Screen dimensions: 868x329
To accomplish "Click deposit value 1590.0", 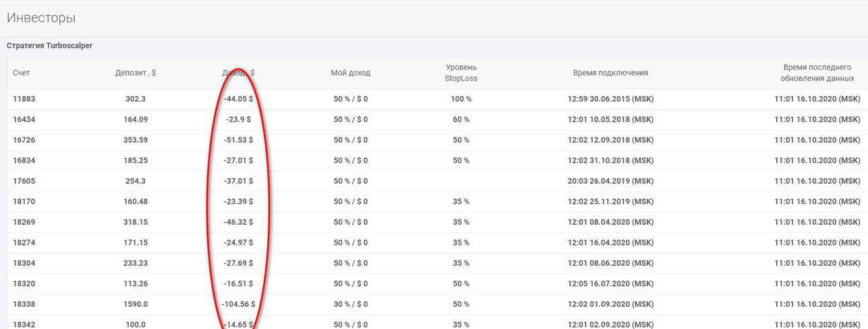I will coord(136,304).
